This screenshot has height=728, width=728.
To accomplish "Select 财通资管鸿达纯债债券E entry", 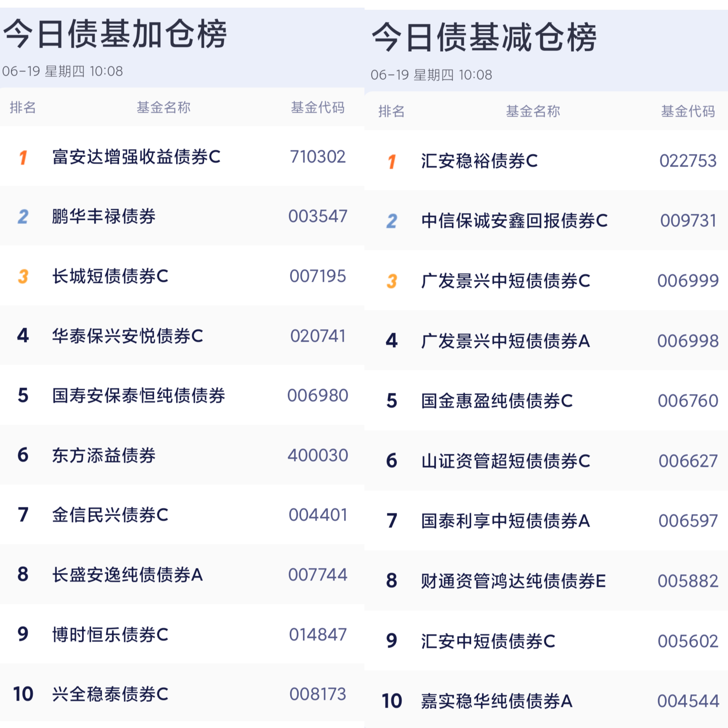I will pos(514,581).
